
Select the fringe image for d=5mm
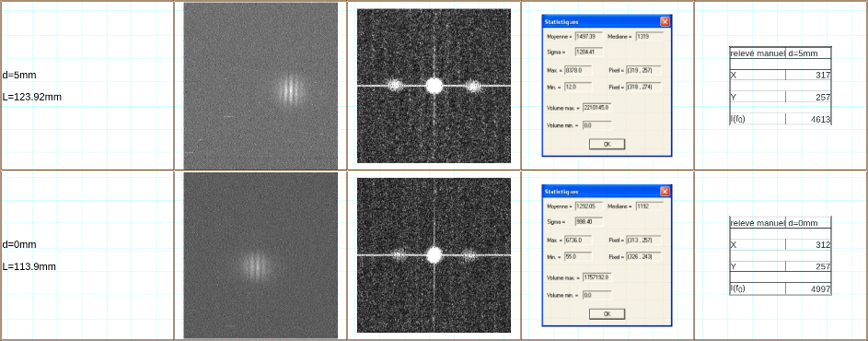tap(260, 86)
